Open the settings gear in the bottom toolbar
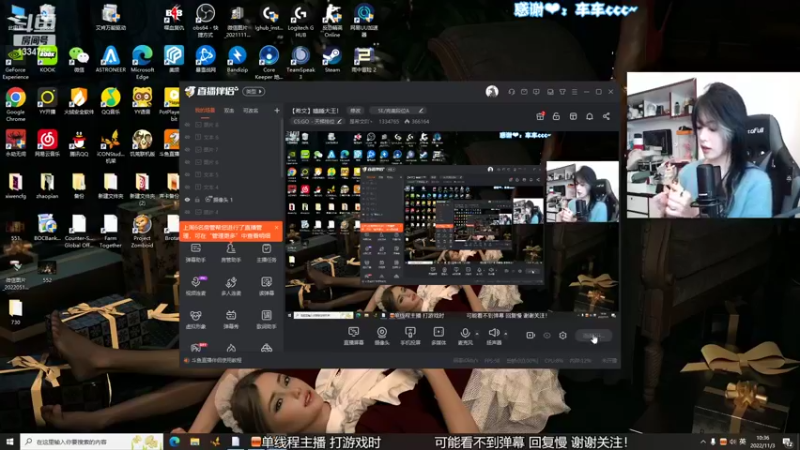This screenshot has height=450, width=800. (563, 335)
